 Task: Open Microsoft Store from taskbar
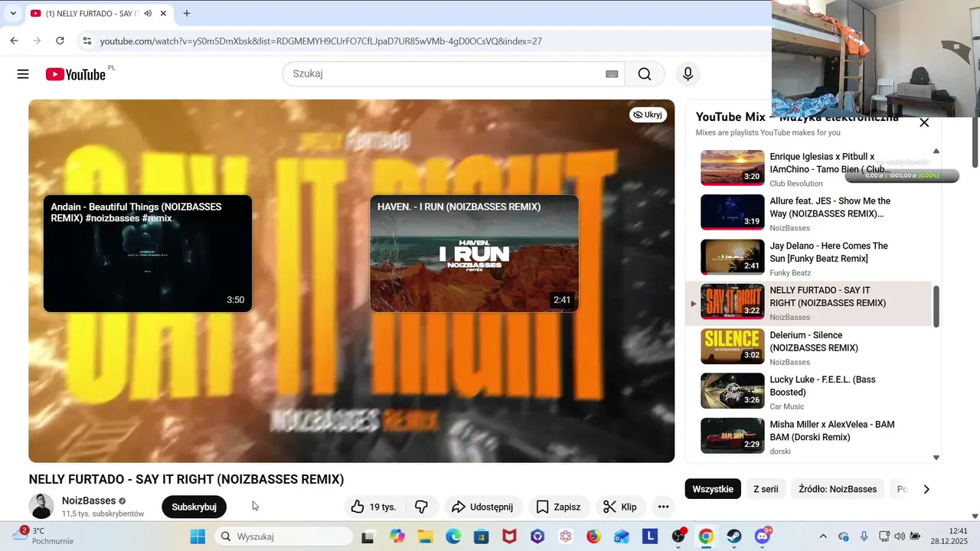481,536
